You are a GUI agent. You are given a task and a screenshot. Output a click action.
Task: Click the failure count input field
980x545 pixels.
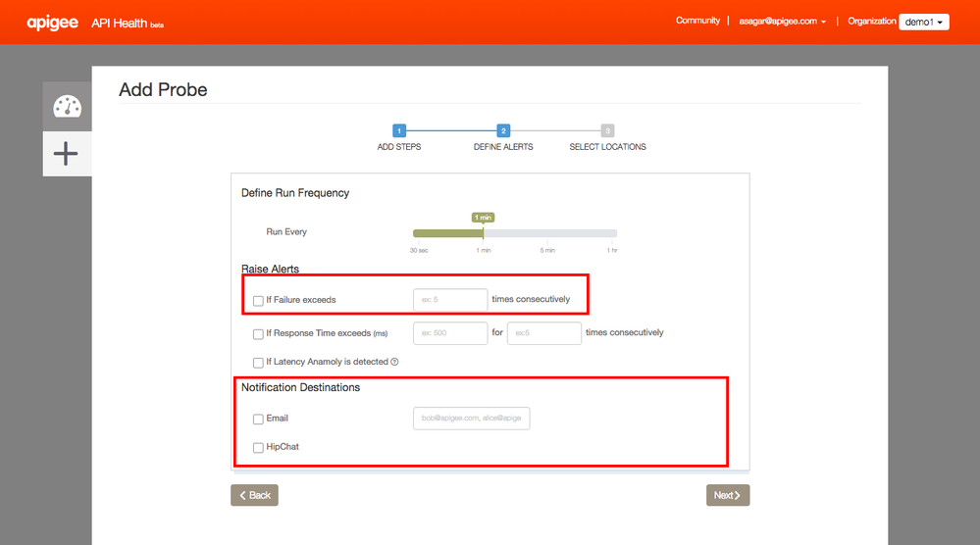450,300
